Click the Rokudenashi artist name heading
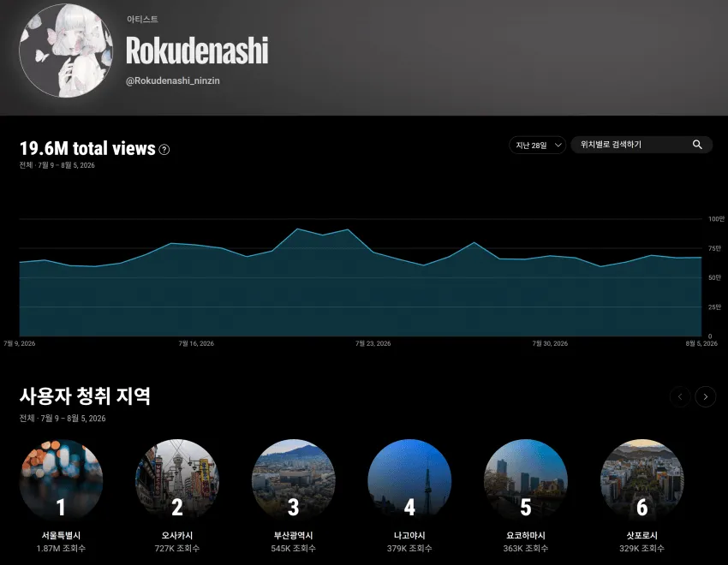Viewport: 728px width, 565px height. [x=197, y=51]
